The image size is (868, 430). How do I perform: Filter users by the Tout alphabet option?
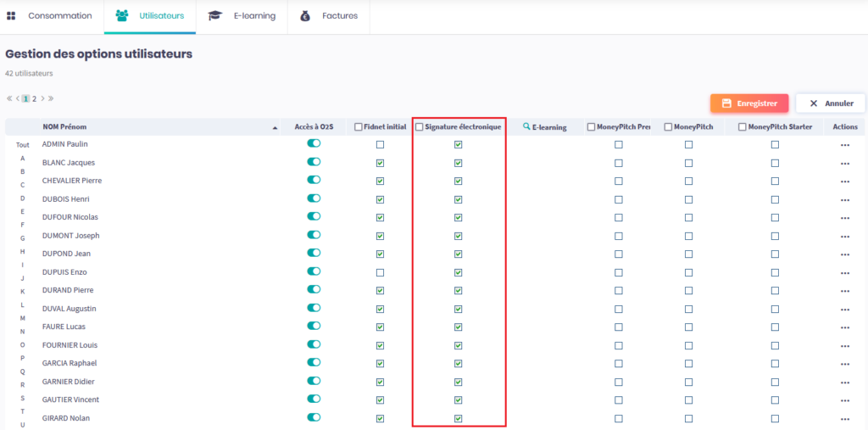tap(22, 145)
